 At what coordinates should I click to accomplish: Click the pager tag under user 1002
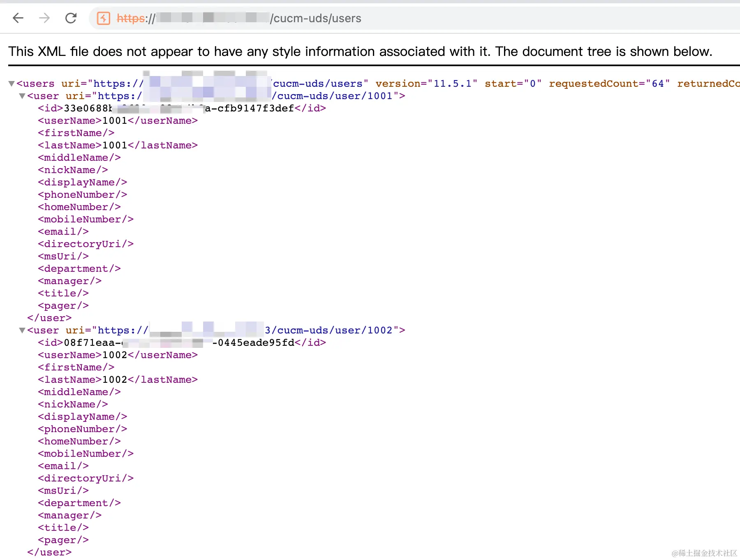coord(63,540)
